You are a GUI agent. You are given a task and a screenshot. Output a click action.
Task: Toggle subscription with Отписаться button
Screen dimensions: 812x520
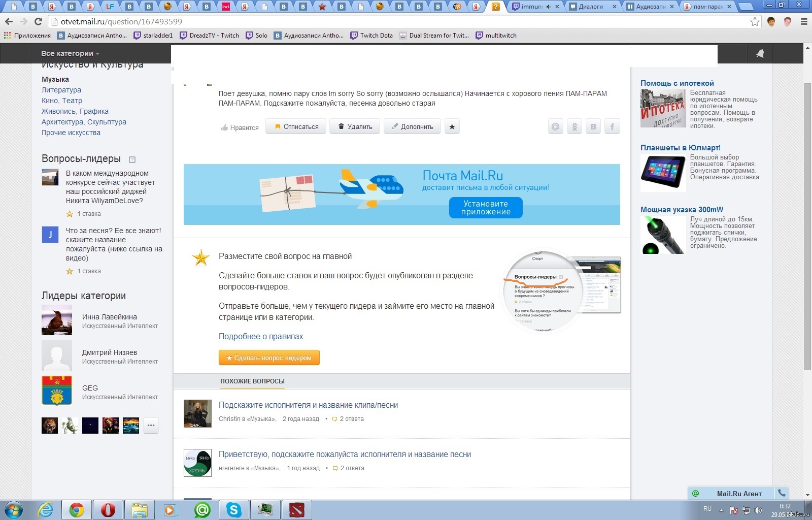296,127
